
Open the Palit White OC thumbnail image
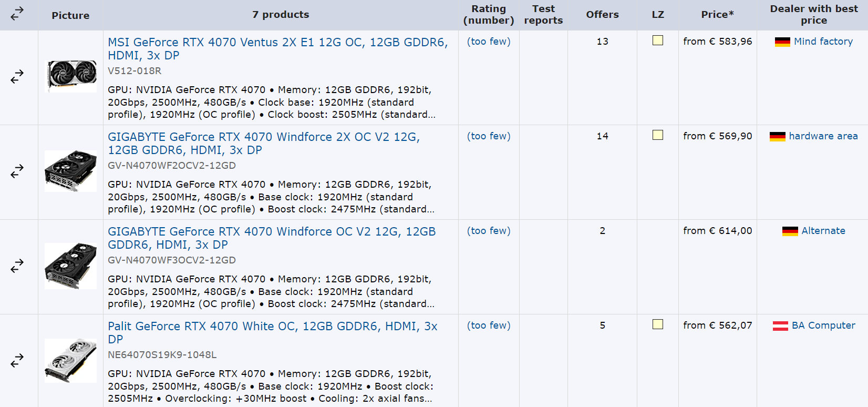71,360
